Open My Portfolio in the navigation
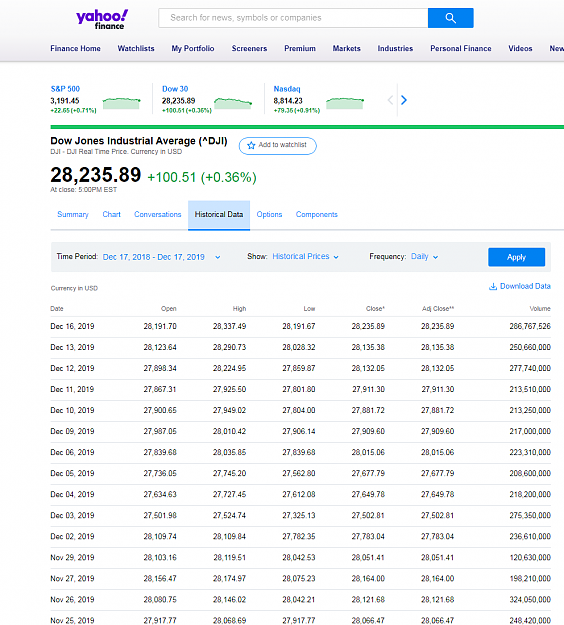 pyautogui.click(x=193, y=49)
